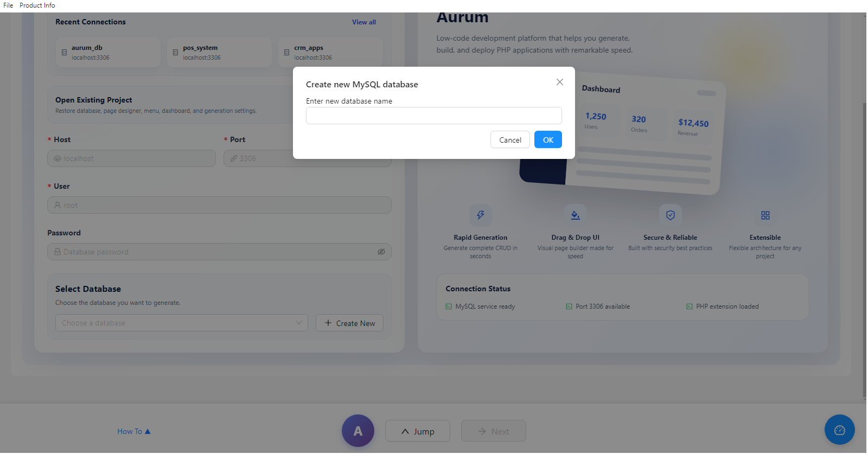Expand the Choose a database dropdown
868x473 pixels.
click(x=181, y=323)
